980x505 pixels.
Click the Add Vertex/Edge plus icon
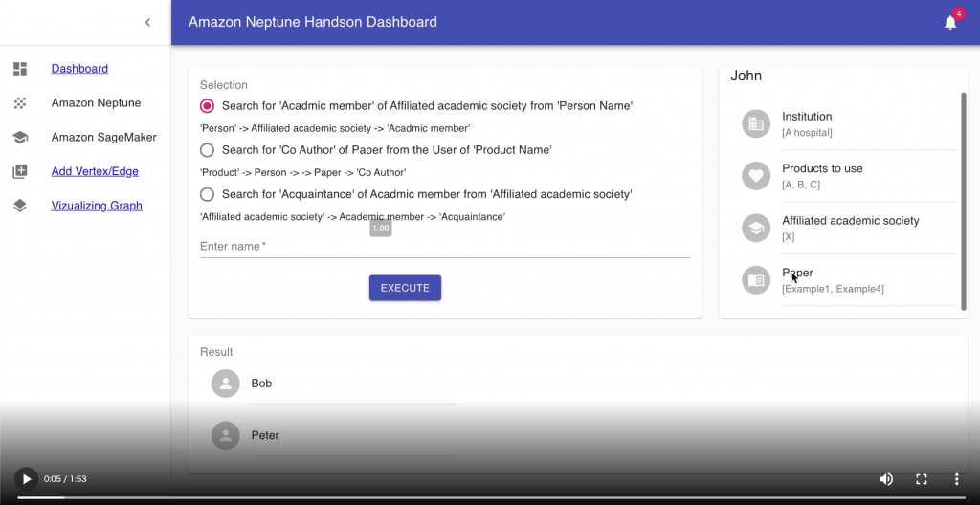[x=20, y=171]
